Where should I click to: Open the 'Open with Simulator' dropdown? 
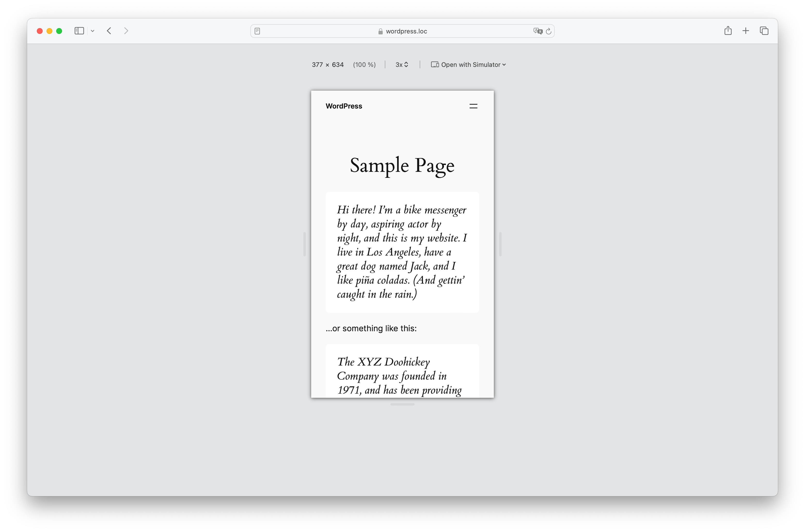coord(468,64)
